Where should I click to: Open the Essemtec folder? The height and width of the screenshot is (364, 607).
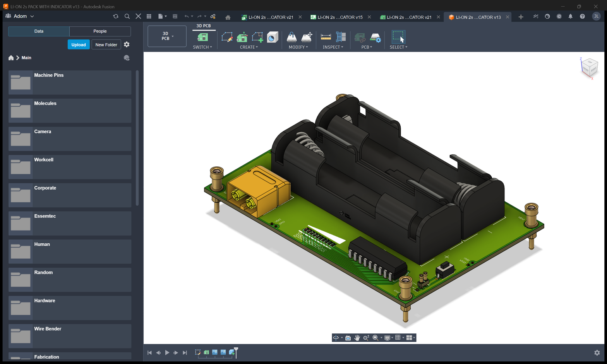pos(70,223)
